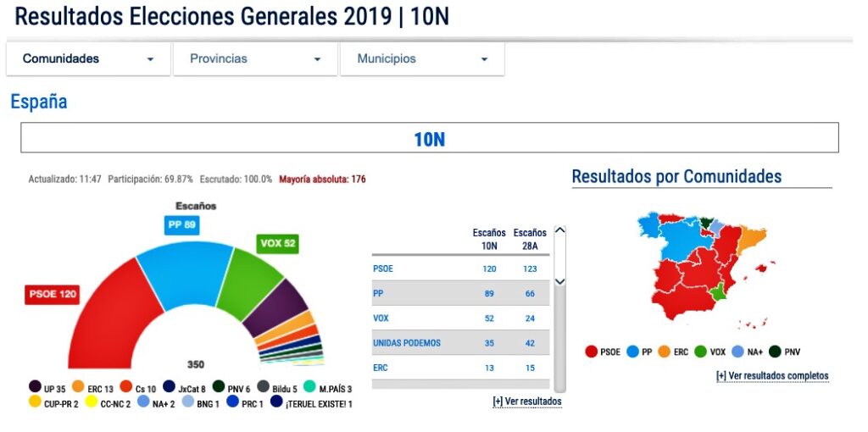Click the ¡TERUEL EXISTE! legend dot
The width and height of the screenshot is (868, 432).
276,403
